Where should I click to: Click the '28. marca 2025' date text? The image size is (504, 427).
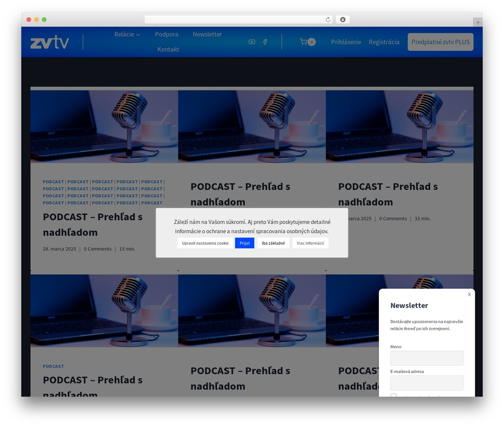[x=59, y=249]
